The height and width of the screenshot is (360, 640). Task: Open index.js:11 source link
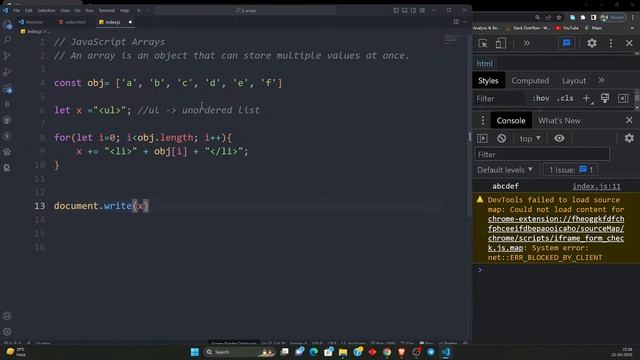(596, 186)
